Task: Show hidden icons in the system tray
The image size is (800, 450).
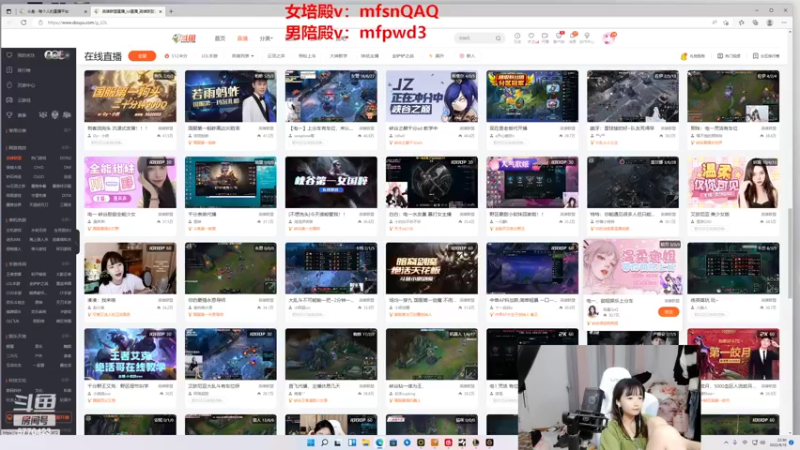Action: [x=726, y=442]
